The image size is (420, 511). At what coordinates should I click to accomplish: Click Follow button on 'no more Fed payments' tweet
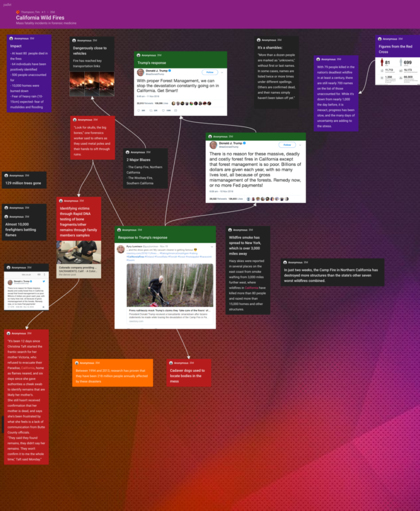[287, 145]
